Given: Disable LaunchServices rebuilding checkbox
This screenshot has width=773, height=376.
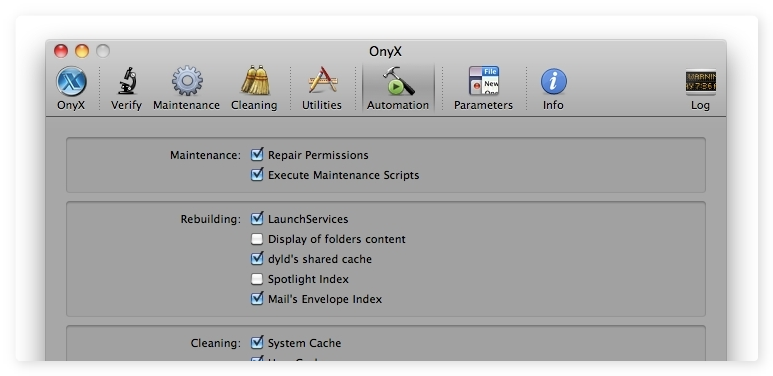Looking at the screenshot, I should pos(257,218).
